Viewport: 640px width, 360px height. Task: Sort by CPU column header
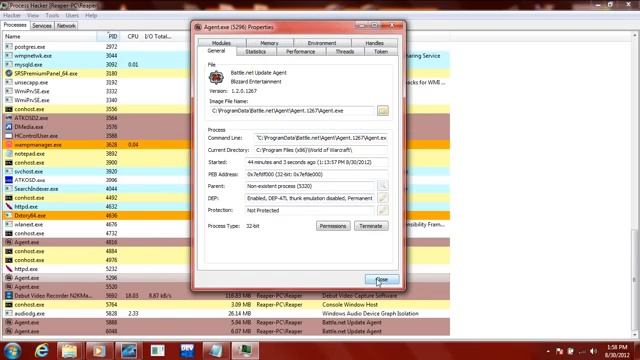click(x=132, y=36)
